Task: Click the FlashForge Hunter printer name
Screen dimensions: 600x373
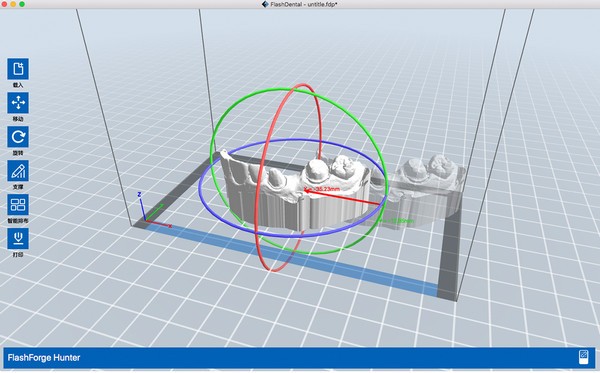Action: (44, 358)
